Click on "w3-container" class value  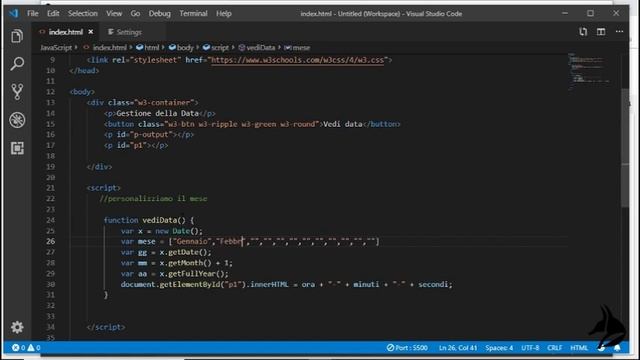pyautogui.click(x=164, y=102)
